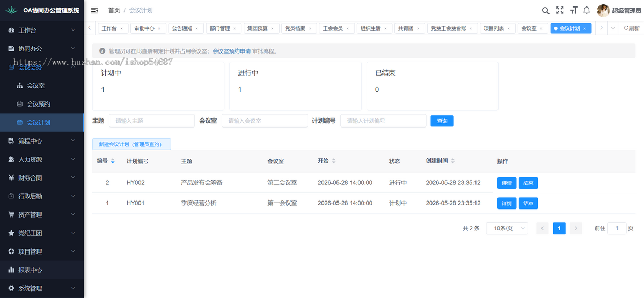
Task: Click the 会议预约 calendar icon
Action: click(20, 104)
